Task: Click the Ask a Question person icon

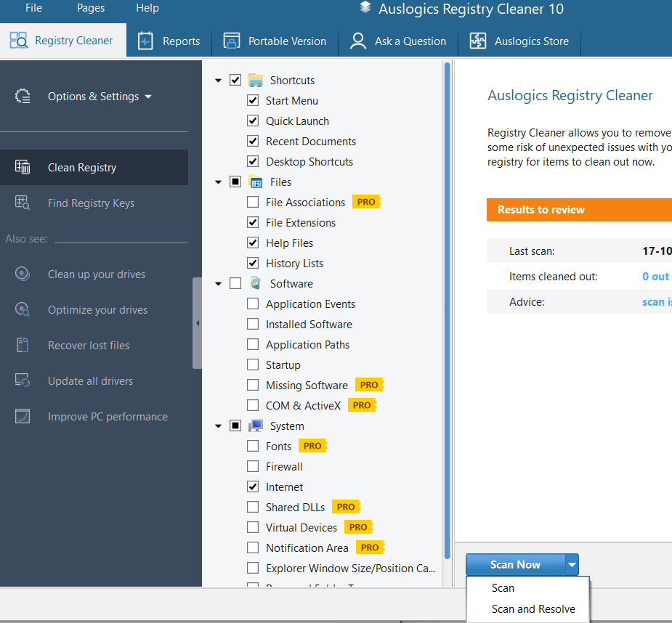Action: point(358,41)
